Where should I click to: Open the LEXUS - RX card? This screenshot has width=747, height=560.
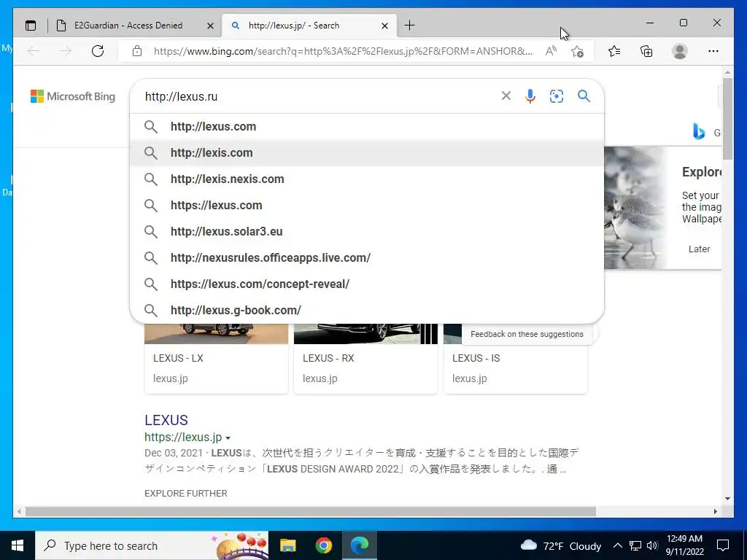point(366,359)
